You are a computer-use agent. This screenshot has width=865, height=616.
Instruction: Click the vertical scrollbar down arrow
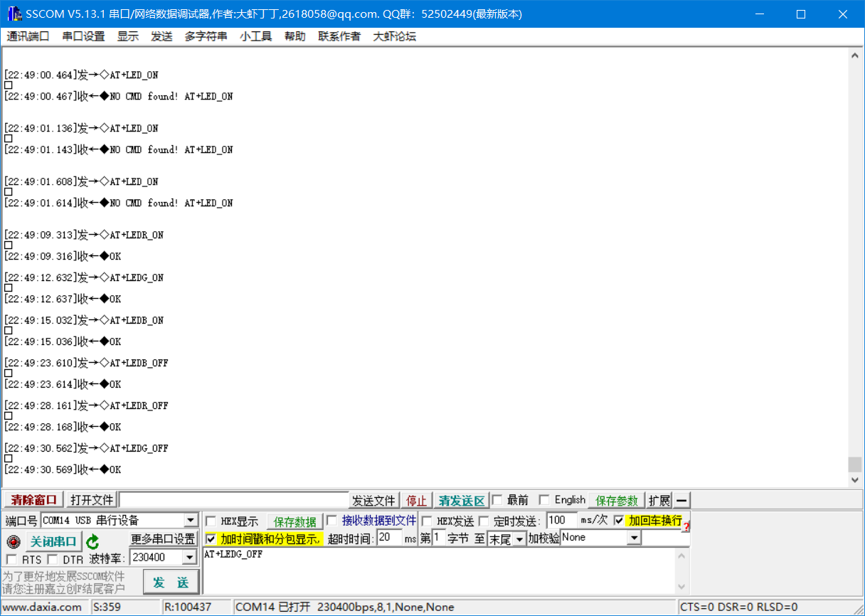[x=856, y=479]
